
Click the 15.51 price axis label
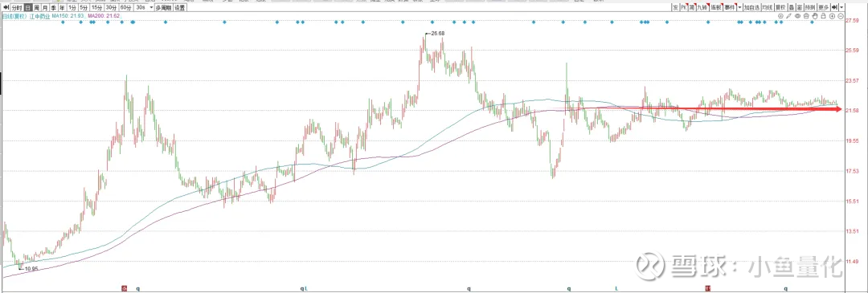coord(851,201)
